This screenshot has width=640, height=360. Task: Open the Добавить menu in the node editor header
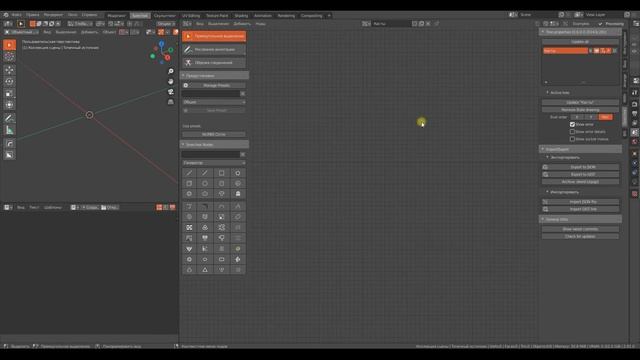coord(242,24)
